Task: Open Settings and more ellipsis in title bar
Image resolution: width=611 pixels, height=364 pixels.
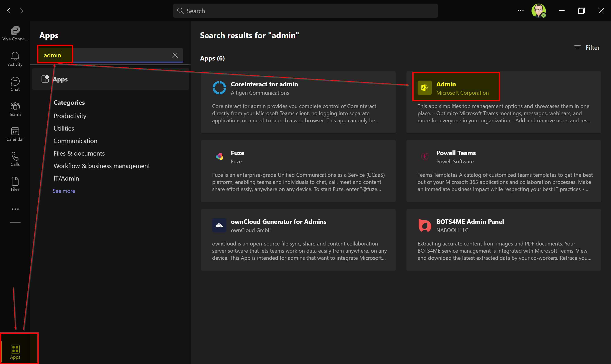Action: click(521, 11)
